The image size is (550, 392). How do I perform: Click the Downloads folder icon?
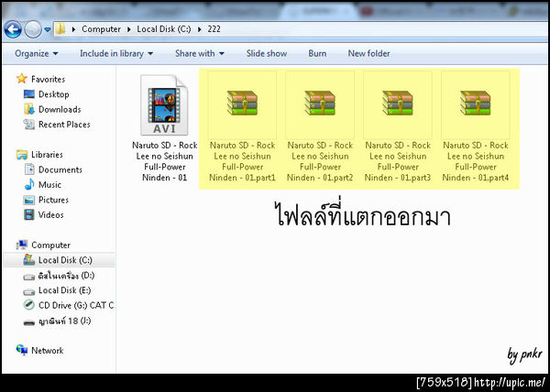point(29,109)
